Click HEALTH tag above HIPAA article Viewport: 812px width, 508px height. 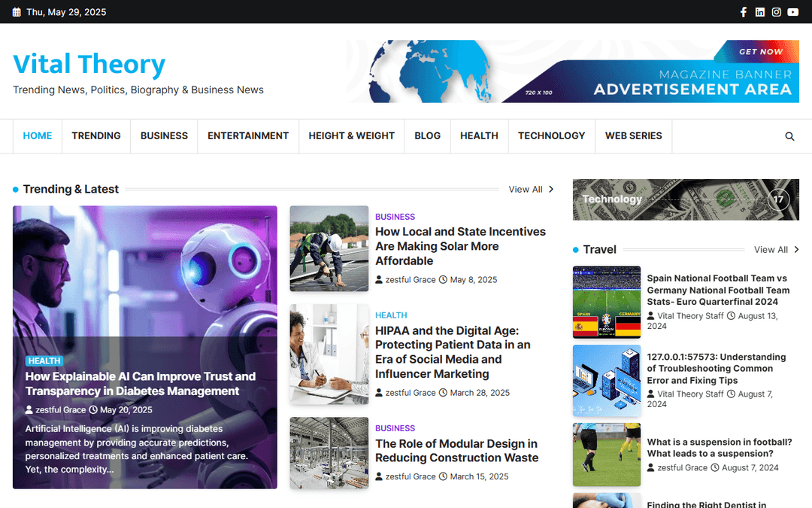(x=391, y=315)
